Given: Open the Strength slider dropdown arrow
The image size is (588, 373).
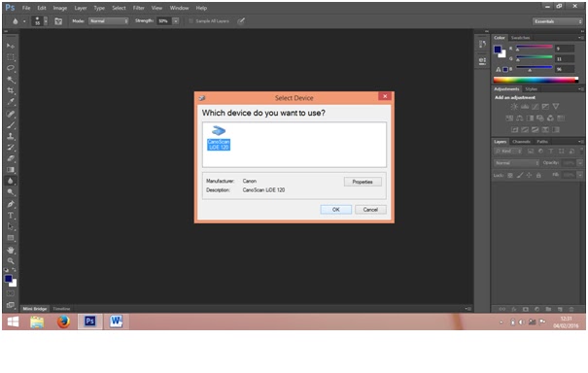Looking at the screenshot, I should pos(176,21).
